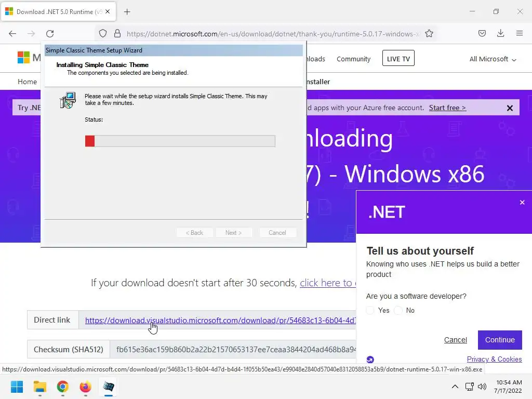Open the clock showing 10:54 AM
This screenshot has width=532, height=399.
(x=508, y=387)
